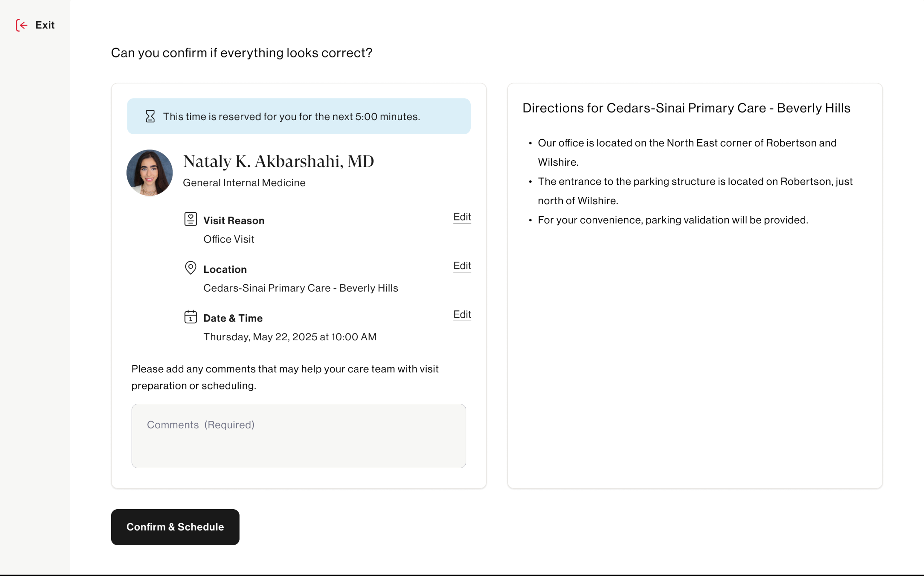
Task: Click the Nataly K. Akbarshahi, MD heading
Action: (x=278, y=161)
